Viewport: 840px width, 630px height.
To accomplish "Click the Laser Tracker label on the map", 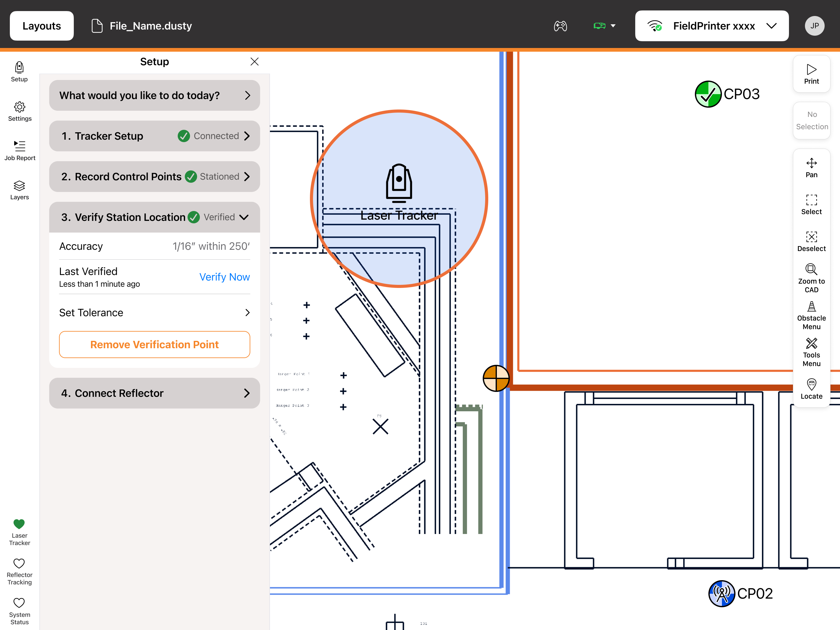I will click(399, 215).
